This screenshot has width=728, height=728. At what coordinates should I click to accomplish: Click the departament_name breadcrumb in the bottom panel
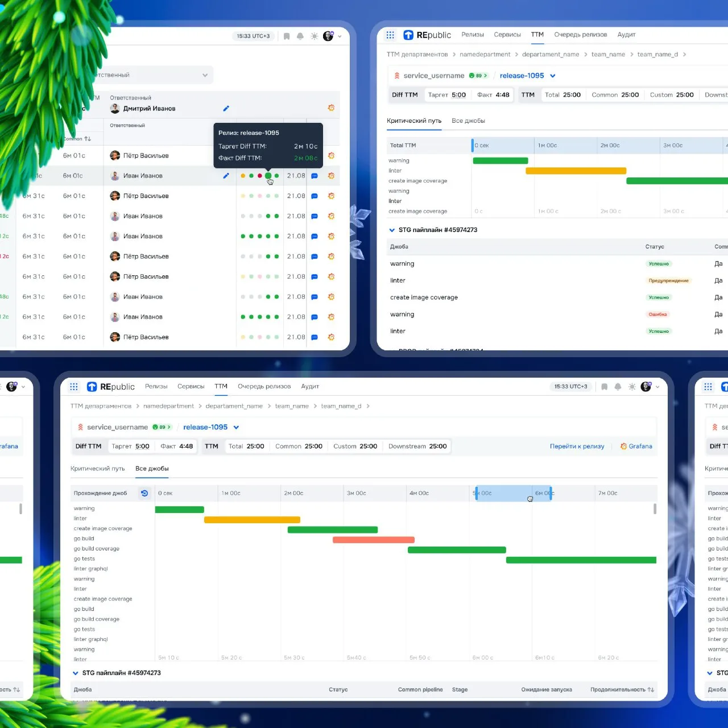[234, 406]
